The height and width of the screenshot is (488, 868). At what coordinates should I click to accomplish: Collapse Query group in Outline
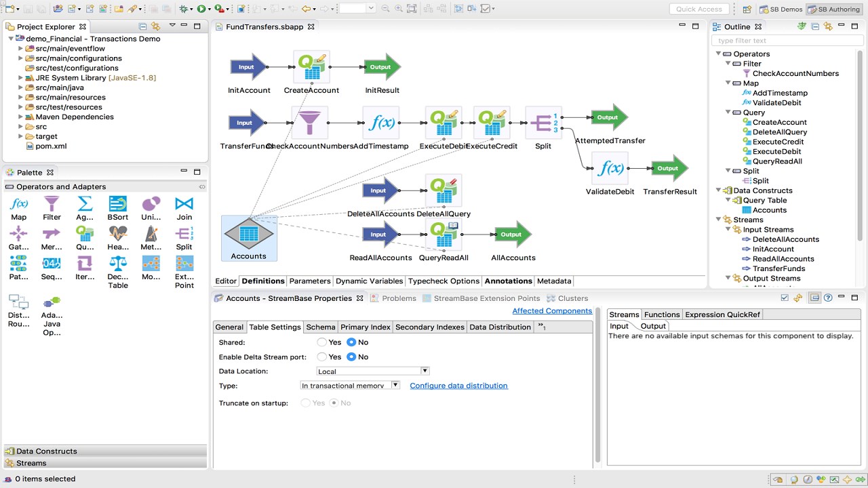click(x=728, y=113)
